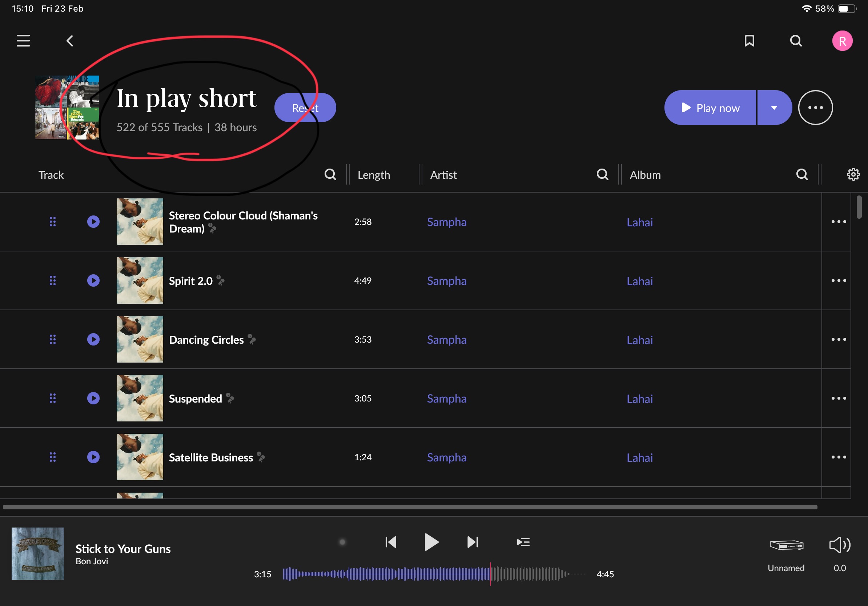The height and width of the screenshot is (606, 868).
Task: Navigate back using the back arrow
Action: (x=70, y=41)
